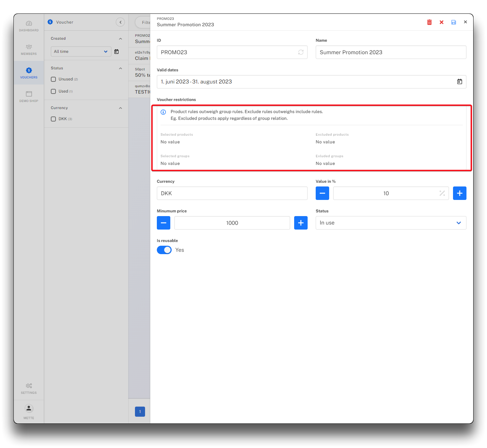Enable the DKK currency filter checkbox
Image resolution: width=487 pixels, height=448 pixels.
pyautogui.click(x=54, y=119)
